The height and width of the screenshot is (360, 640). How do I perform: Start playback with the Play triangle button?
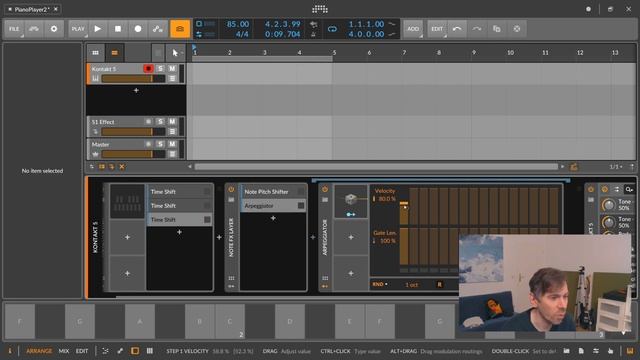coord(98,29)
